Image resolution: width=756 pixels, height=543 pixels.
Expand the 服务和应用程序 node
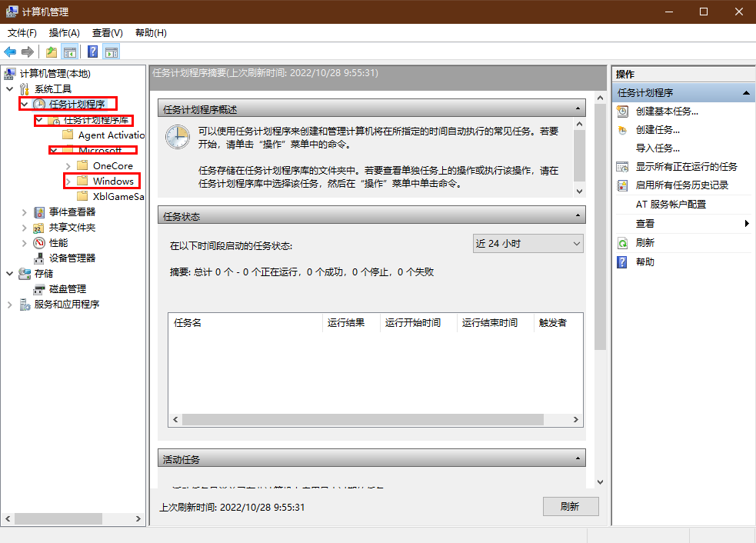pyautogui.click(x=10, y=305)
